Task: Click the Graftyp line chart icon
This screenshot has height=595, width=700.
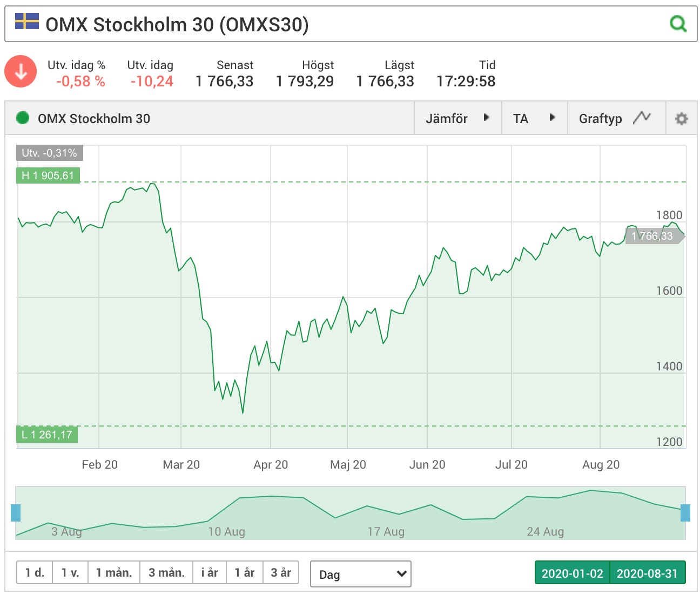Action: 642,117
